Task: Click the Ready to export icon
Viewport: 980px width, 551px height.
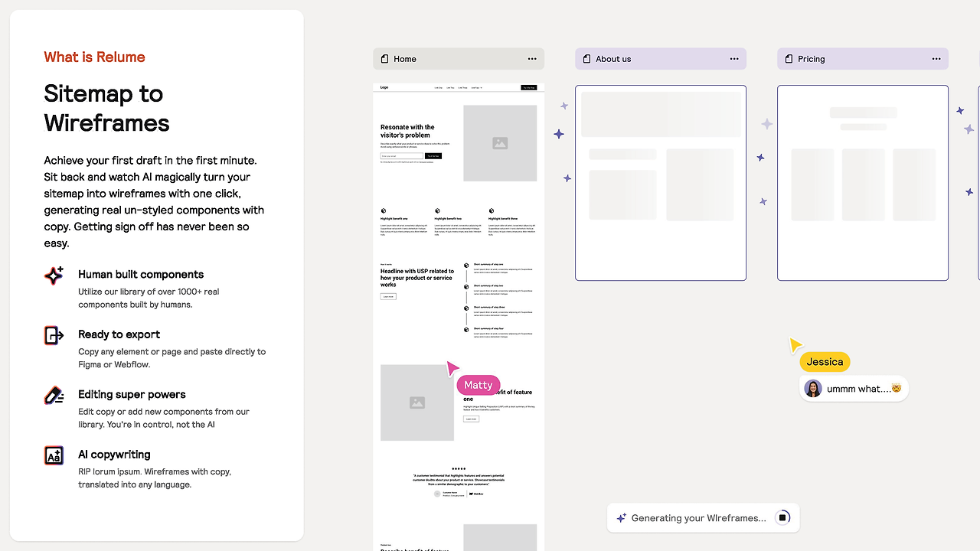Action: 54,335
